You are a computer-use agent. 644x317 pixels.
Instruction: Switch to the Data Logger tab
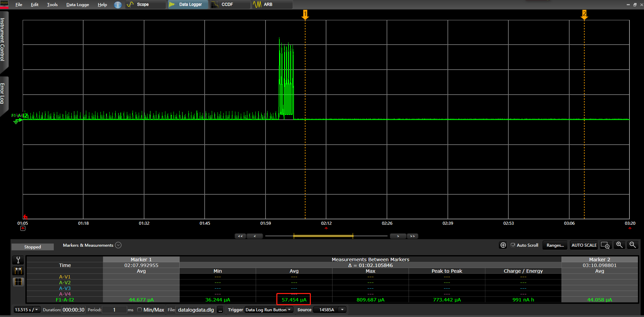(x=188, y=4)
